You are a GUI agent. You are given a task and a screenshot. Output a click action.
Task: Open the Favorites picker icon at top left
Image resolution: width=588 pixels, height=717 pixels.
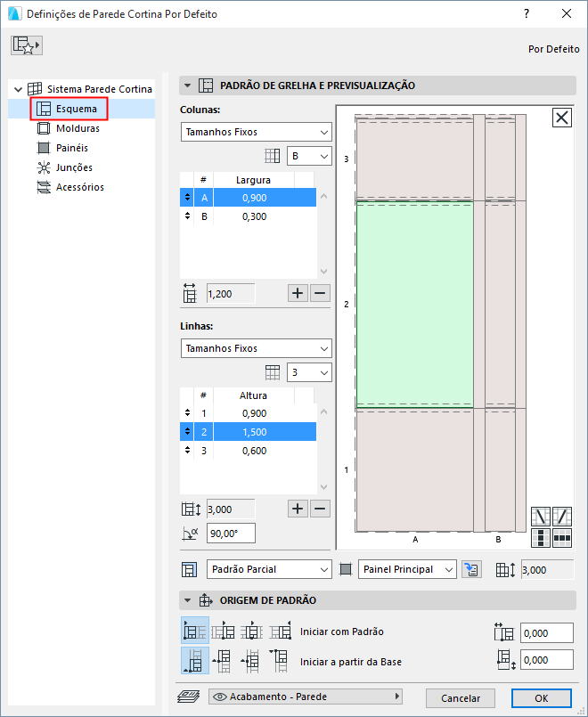[x=27, y=45]
